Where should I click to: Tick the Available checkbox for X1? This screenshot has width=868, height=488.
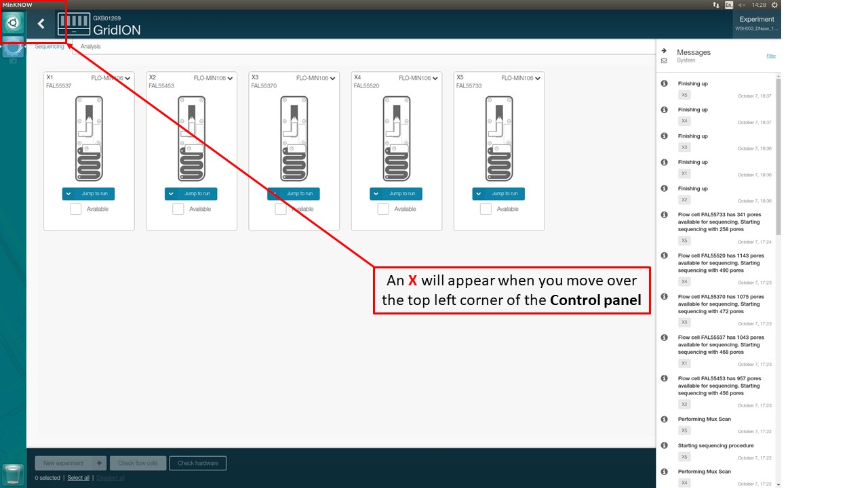tap(76, 209)
